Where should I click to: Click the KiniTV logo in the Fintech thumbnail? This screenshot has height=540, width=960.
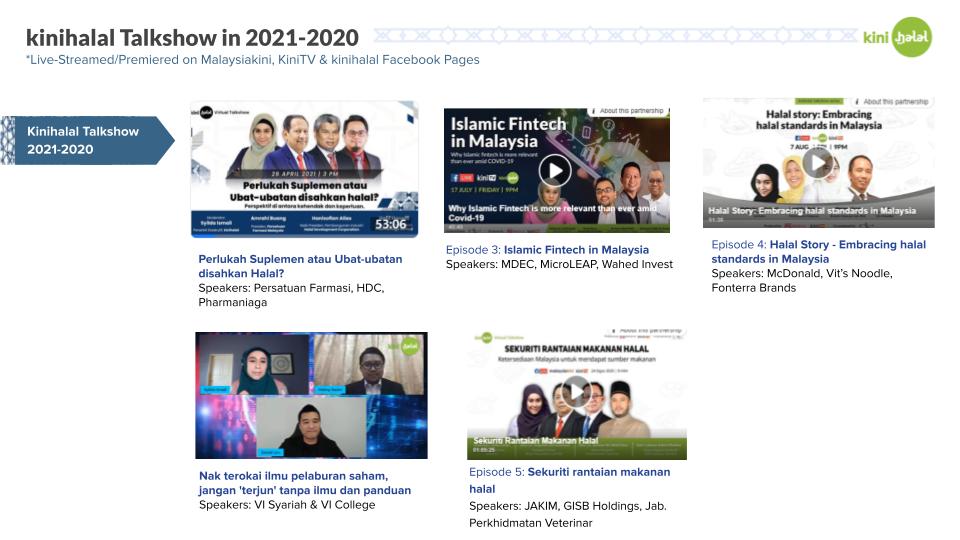[x=486, y=178]
